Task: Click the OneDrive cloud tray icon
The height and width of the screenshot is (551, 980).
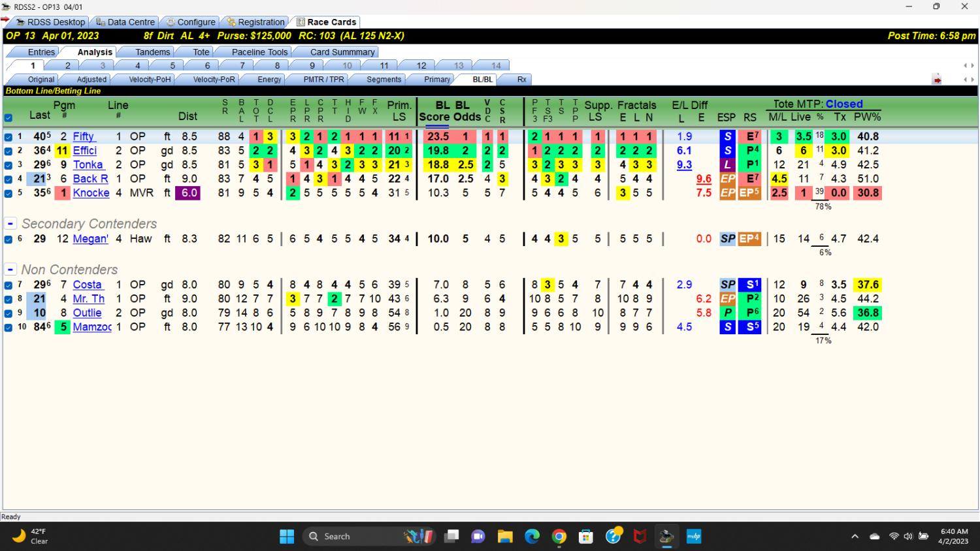Action: 875,537
